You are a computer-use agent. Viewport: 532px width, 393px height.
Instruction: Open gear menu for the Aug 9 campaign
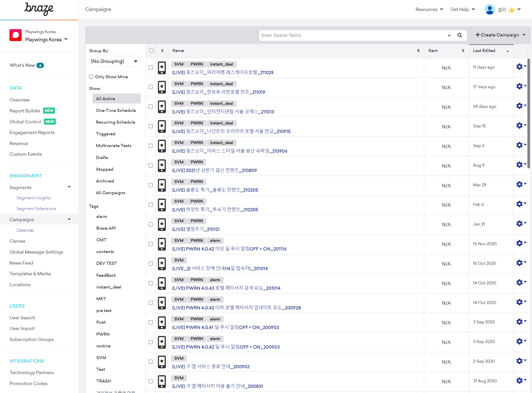pyautogui.click(x=520, y=165)
